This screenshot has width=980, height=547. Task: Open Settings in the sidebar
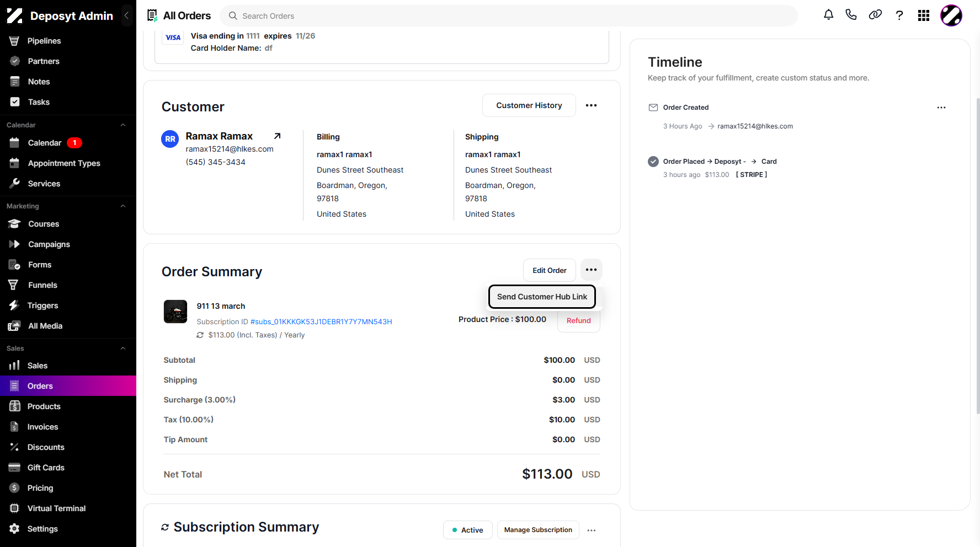(x=68, y=529)
